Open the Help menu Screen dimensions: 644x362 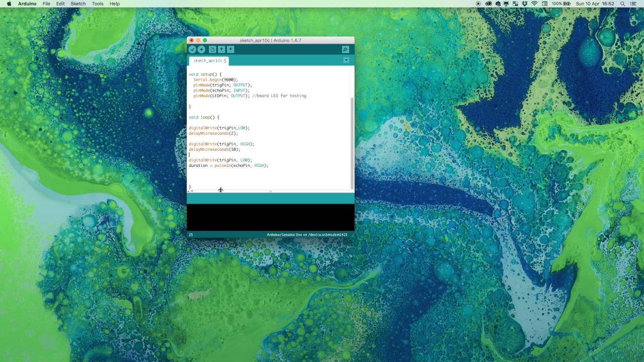(115, 4)
